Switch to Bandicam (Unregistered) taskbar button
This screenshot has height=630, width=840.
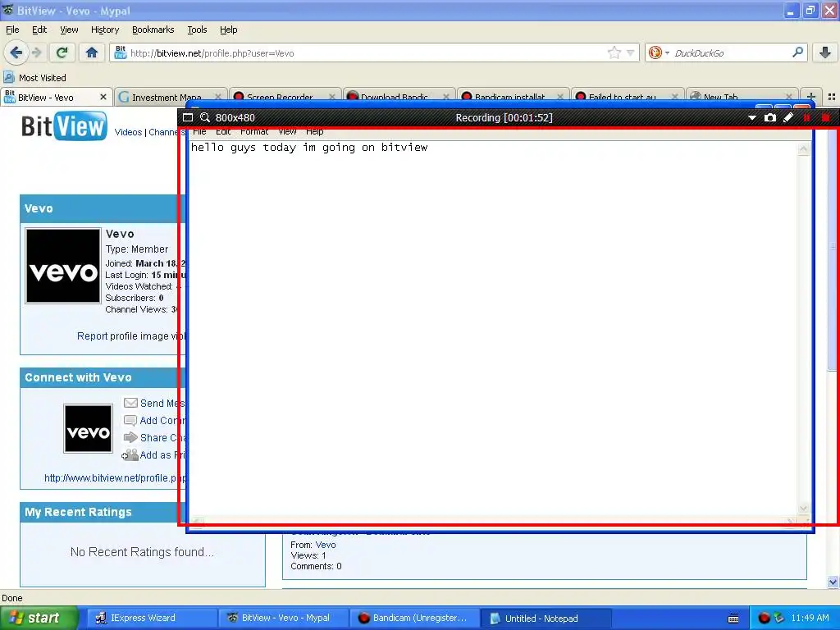tap(413, 618)
